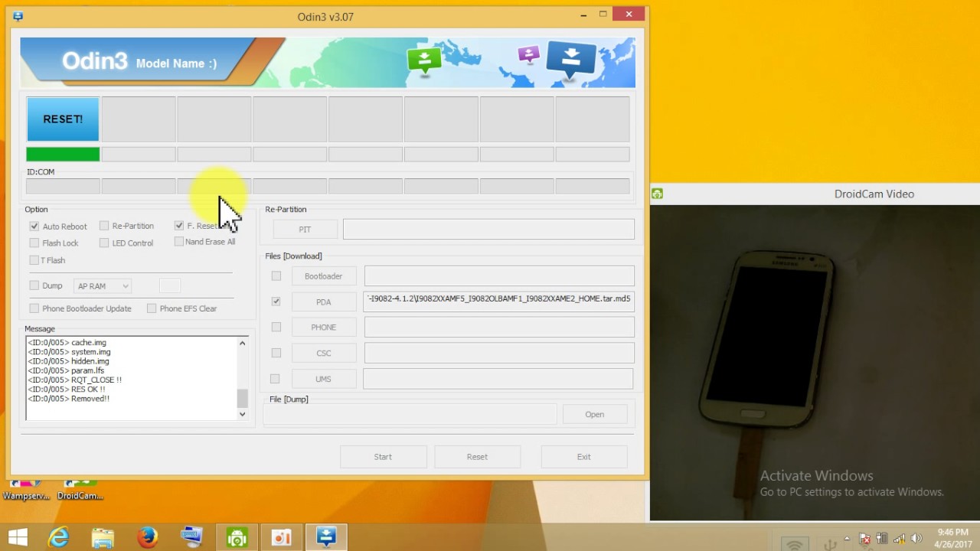Click the UMS file button

tap(323, 379)
